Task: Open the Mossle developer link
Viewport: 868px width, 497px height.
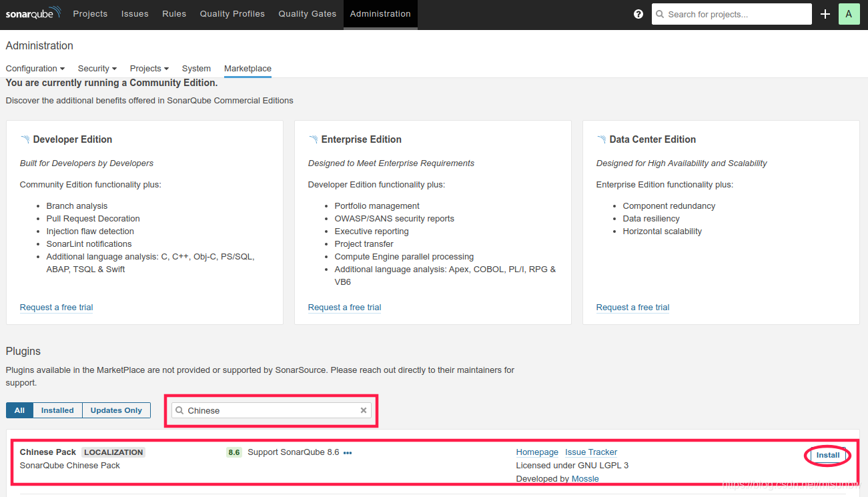Action: [585, 479]
